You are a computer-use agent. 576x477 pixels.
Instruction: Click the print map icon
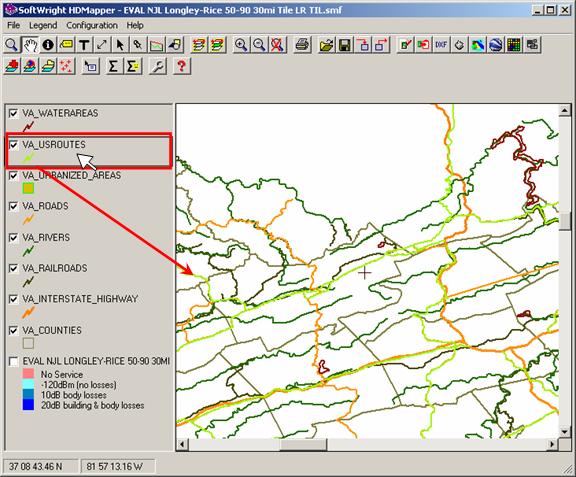[303, 45]
